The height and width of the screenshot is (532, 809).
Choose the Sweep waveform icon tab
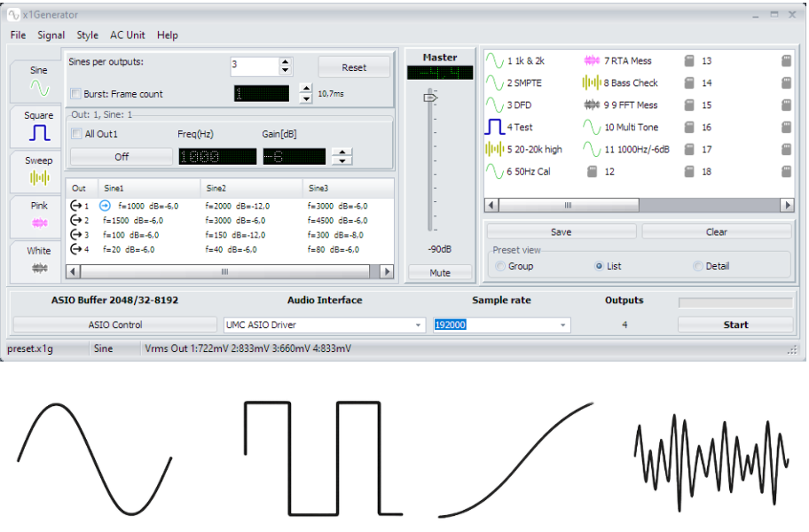tap(39, 177)
